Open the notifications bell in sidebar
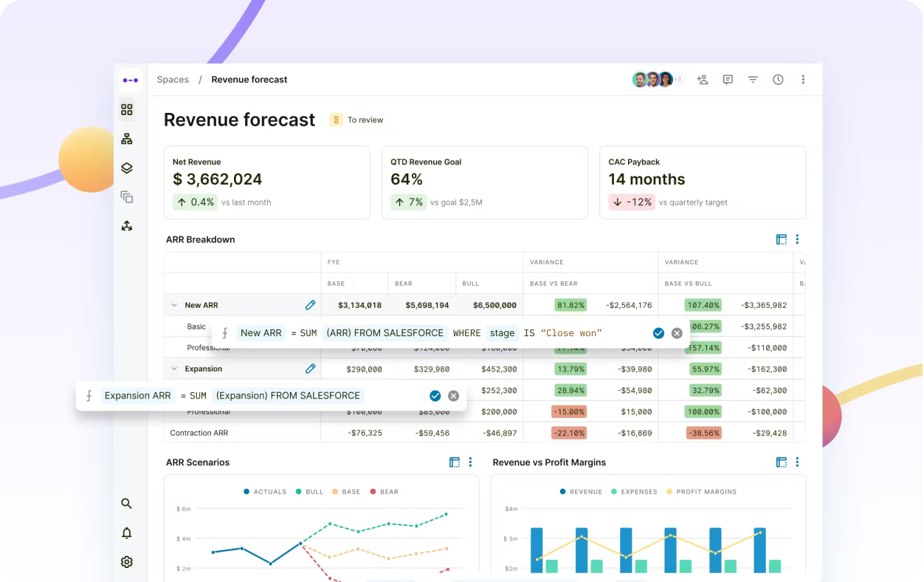This screenshot has height=582, width=924. click(127, 533)
